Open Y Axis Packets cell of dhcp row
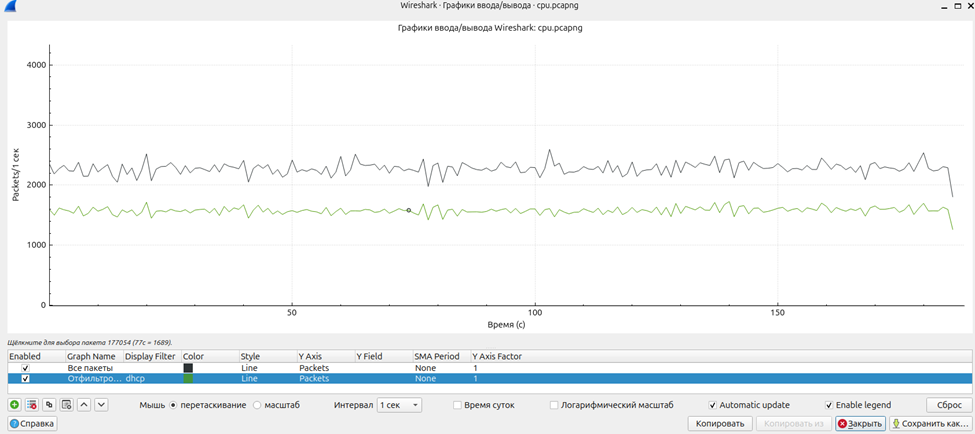975x434 pixels. [x=326, y=378]
